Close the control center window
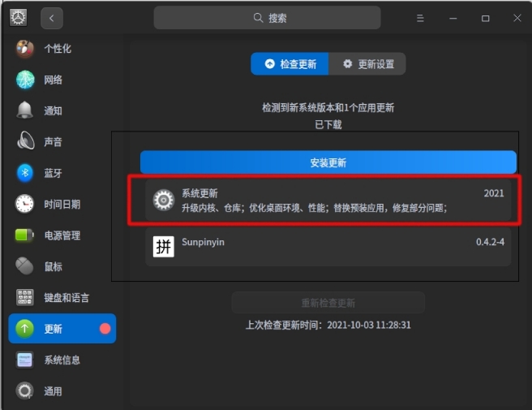This screenshot has width=532, height=410. [517, 18]
